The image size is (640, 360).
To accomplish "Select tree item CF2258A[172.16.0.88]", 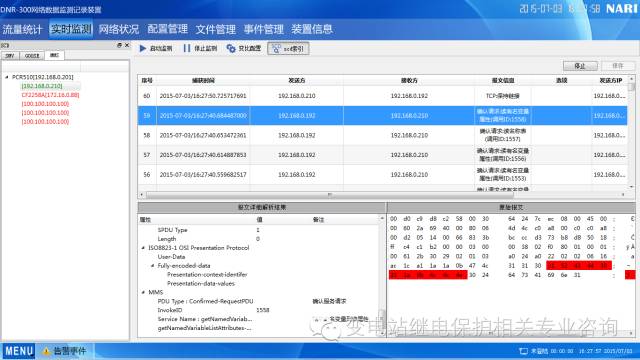I will (x=50, y=95).
